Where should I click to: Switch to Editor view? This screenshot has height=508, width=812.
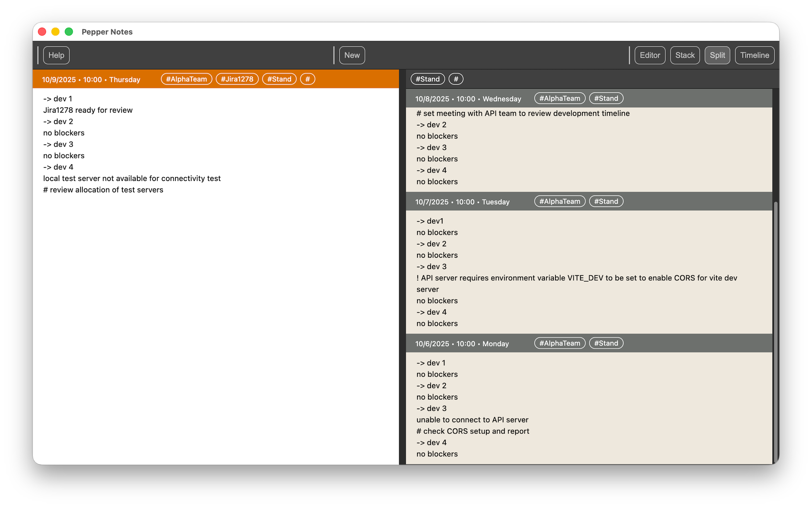click(650, 55)
